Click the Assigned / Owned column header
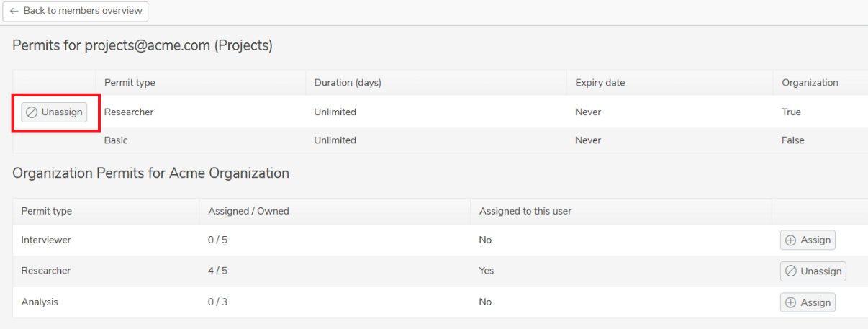 point(248,211)
